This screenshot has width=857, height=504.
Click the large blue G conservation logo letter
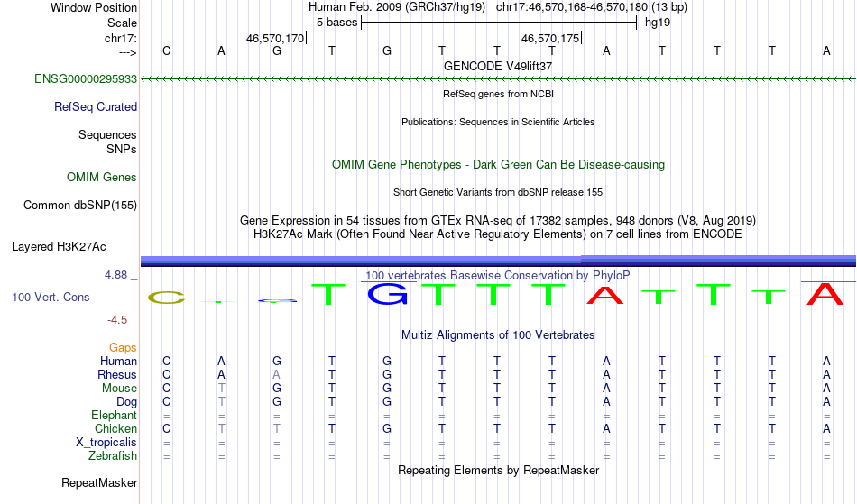[x=388, y=295]
